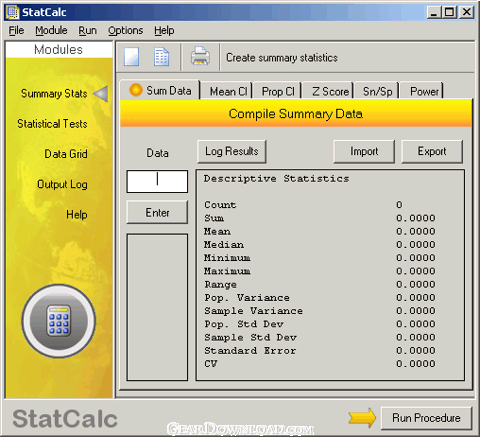Close the StatCalc window
The image size is (480, 437).
467,12
